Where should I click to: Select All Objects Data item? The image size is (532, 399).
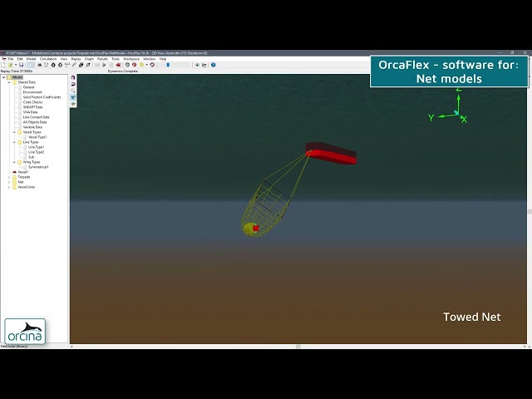[x=35, y=122]
